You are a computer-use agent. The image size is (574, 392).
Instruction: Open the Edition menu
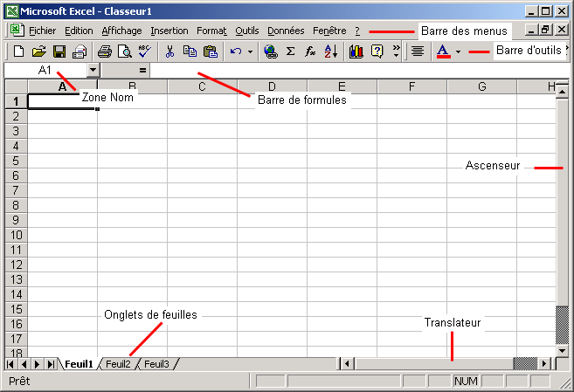tap(79, 31)
